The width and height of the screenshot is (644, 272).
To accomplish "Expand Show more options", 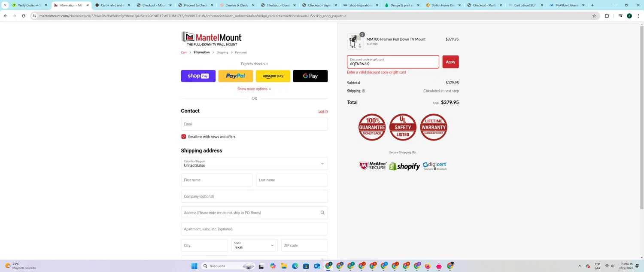I will 254,89.
